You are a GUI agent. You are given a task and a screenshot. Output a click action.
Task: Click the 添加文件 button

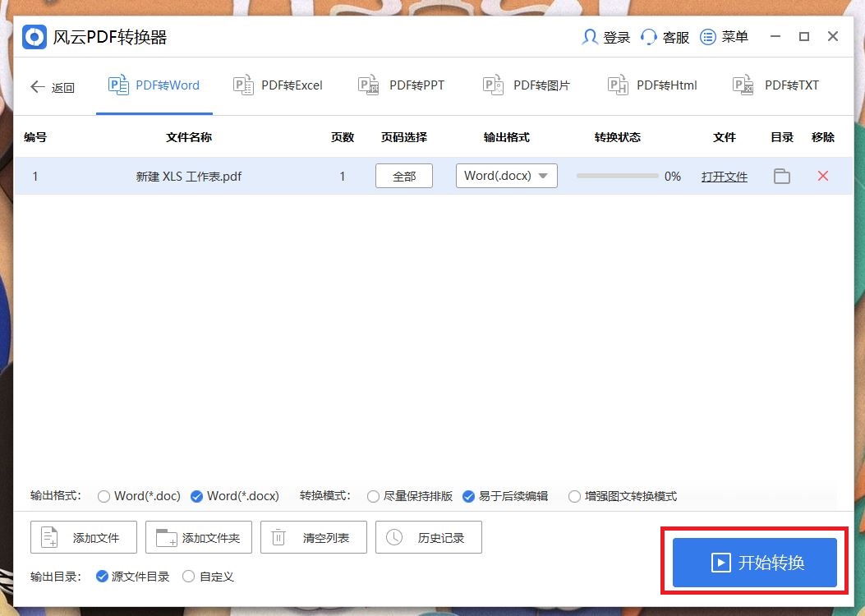[x=83, y=537]
